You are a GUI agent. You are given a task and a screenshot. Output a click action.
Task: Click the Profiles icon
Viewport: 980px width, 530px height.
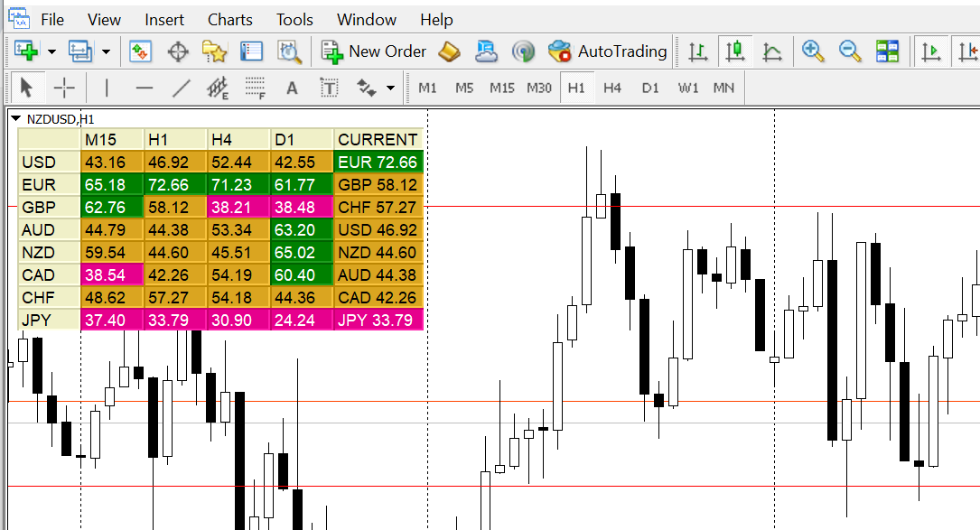(x=80, y=51)
